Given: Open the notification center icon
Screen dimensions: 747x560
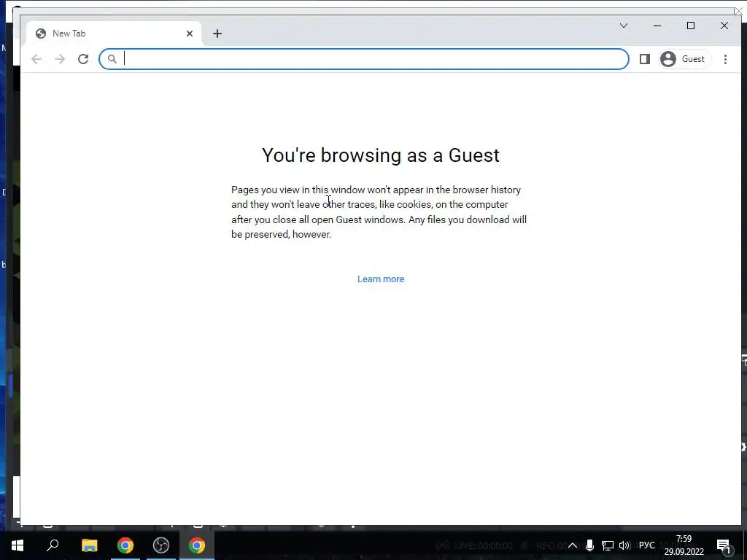Looking at the screenshot, I should coord(723,545).
